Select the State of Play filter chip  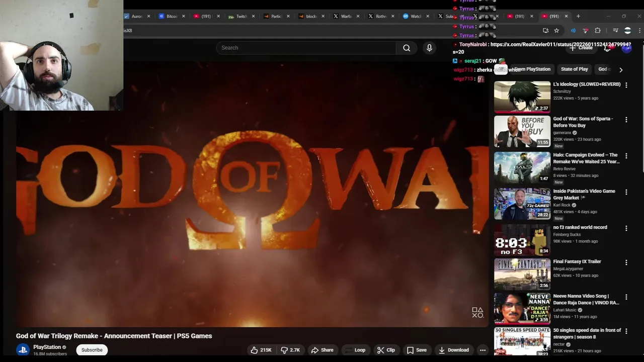pos(574,69)
